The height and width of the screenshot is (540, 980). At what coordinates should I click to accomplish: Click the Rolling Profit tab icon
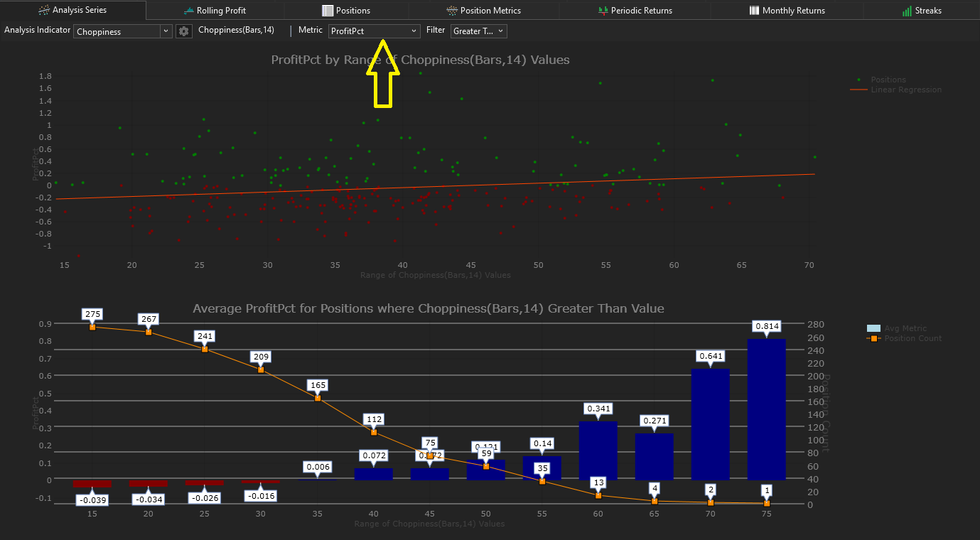click(188, 11)
